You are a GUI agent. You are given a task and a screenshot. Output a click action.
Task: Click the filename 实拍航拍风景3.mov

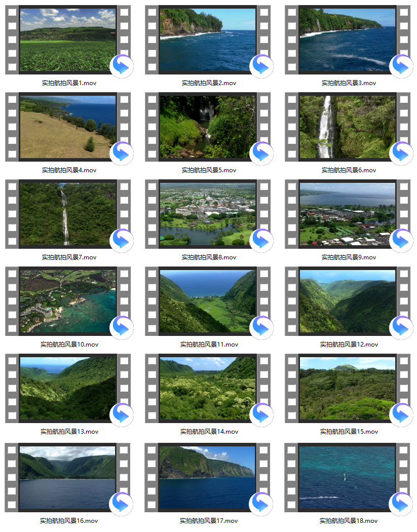(349, 83)
